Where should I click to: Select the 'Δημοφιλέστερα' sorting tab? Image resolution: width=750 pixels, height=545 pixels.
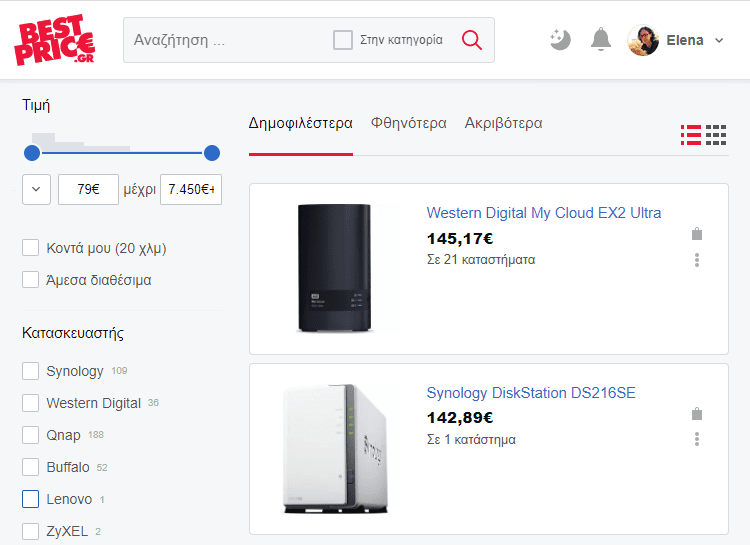pos(300,123)
